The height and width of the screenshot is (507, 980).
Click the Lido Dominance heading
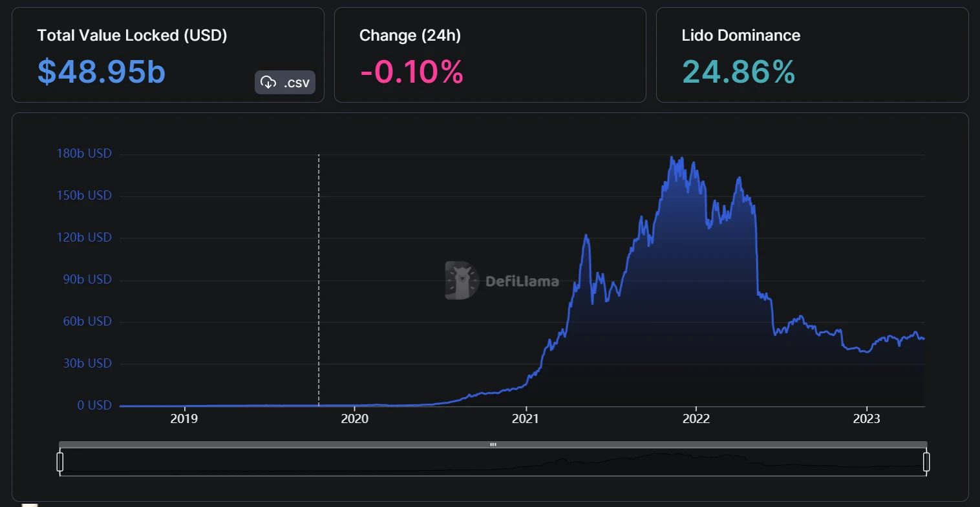(741, 36)
